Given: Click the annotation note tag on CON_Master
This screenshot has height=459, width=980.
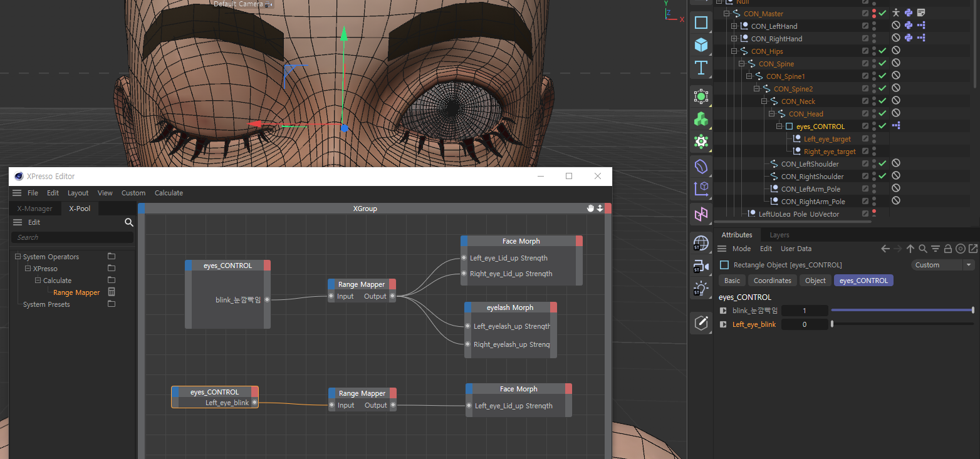Looking at the screenshot, I should (921, 13).
